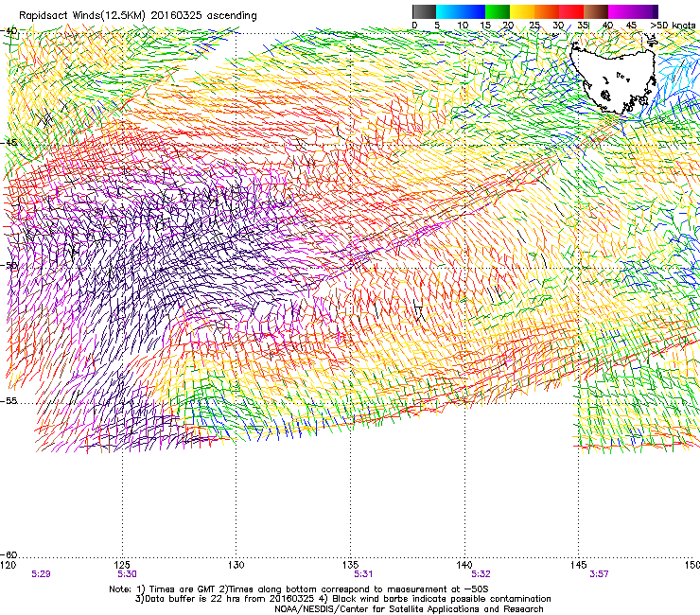The image size is (700, 615).
Task: Click the '-50' latitude label
Action: point(9,265)
